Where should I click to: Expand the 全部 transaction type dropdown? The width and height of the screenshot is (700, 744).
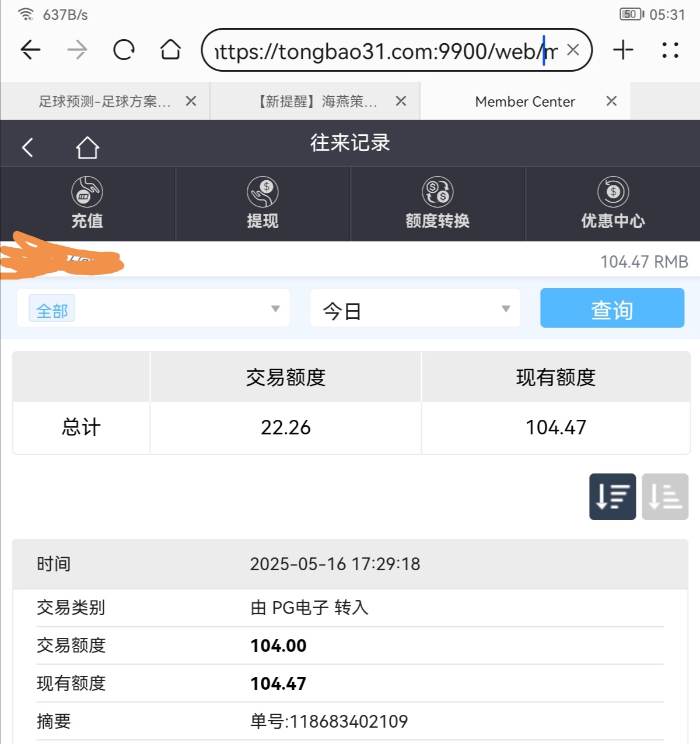153,308
